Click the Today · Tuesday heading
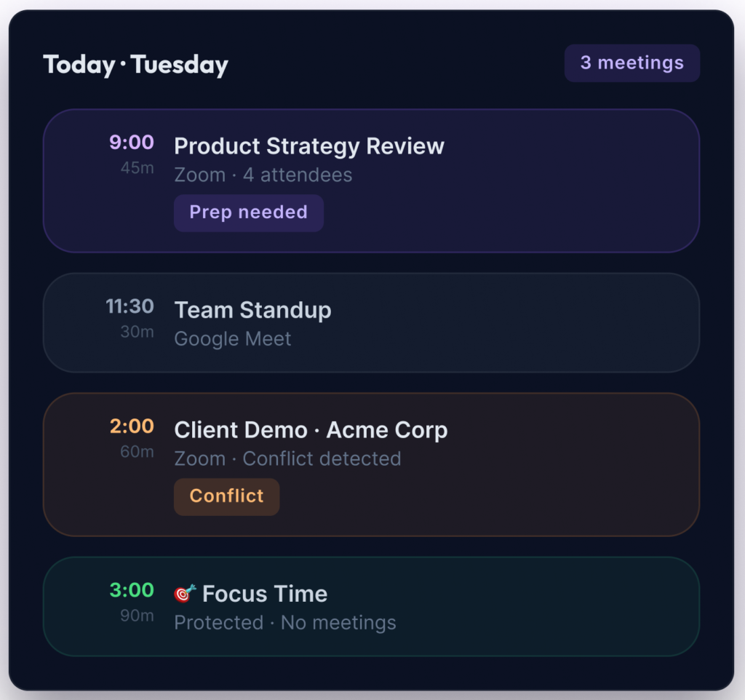 (x=135, y=65)
